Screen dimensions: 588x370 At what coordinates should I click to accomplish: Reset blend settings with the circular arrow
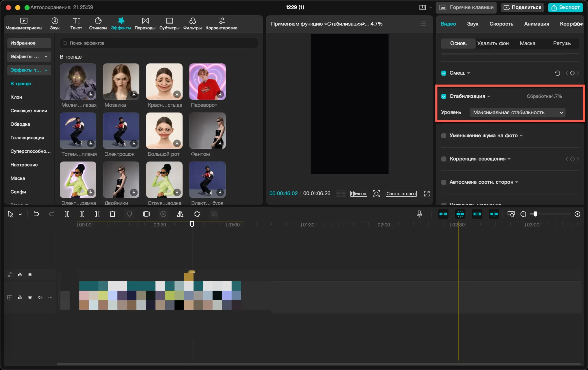tap(557, 73)
